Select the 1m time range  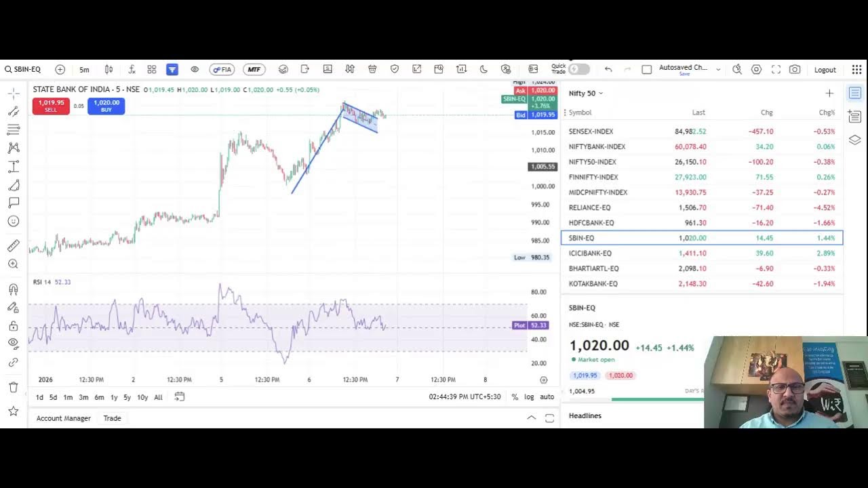[68, 397]
